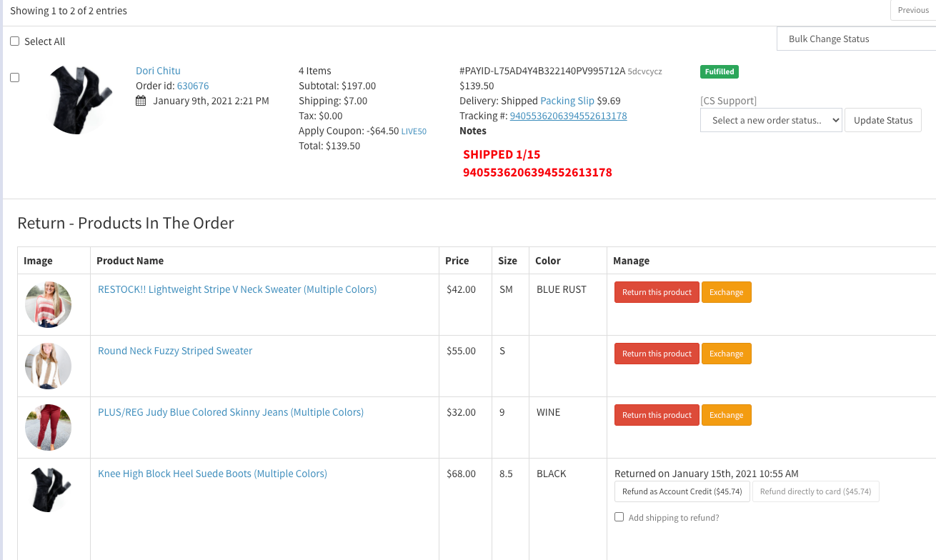Click Refund as Account Credit ($45.74)
Image resolution: width=936 pixels, height=560 pixels.
[x=682, y=491]
